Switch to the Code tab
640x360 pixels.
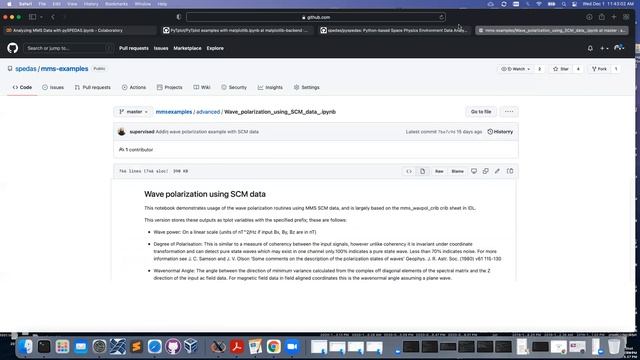coord(22,87)
